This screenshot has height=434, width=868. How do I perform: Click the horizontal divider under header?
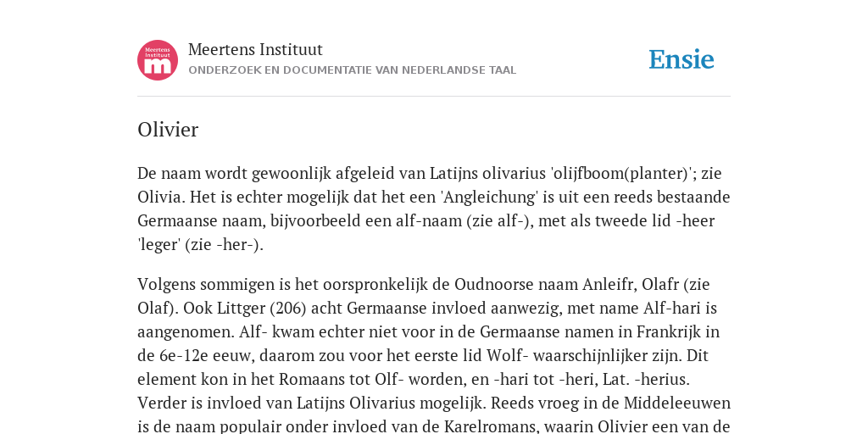(434, 97)
